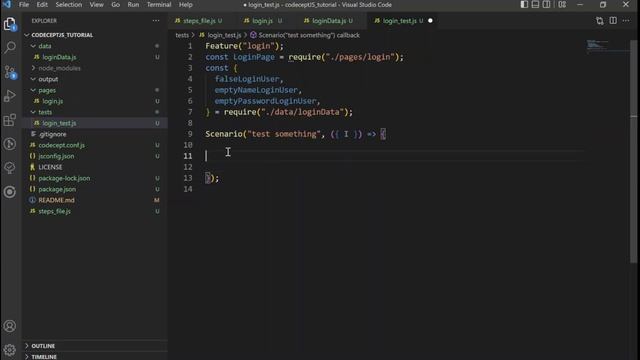Click the Explorer more actions ellipsis
The image size is (640, 360).
click(x=156, y=20)
